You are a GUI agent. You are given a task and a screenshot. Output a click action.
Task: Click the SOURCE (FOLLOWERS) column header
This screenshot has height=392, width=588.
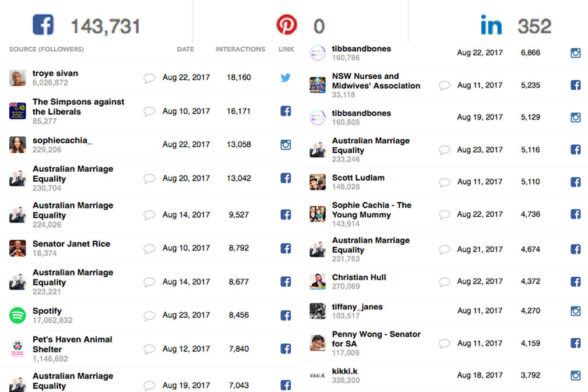pyautogui.click(x=47, y=49)
